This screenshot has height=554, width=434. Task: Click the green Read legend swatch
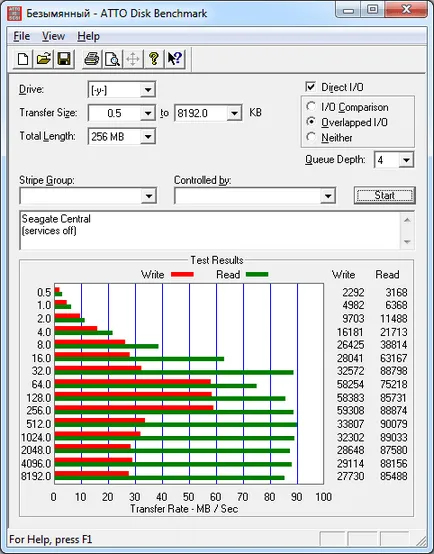pos(257,275)
